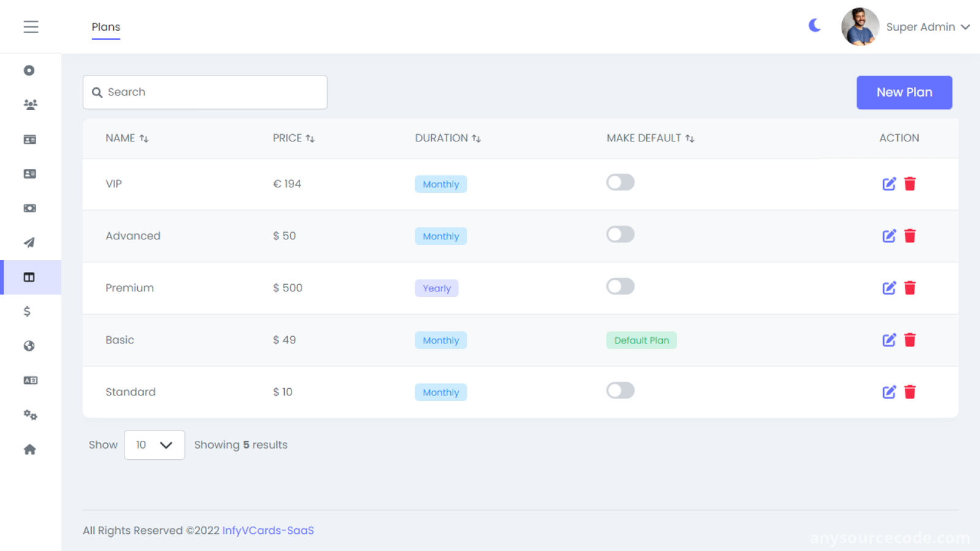Click the Default Plan badge on Basic

641,340
